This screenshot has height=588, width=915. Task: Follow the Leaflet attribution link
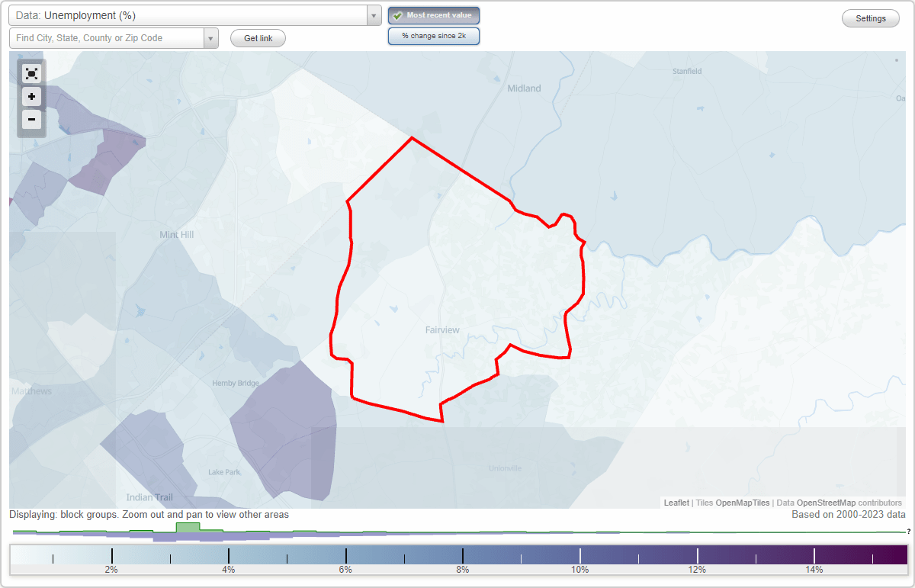tap(676, 503)
